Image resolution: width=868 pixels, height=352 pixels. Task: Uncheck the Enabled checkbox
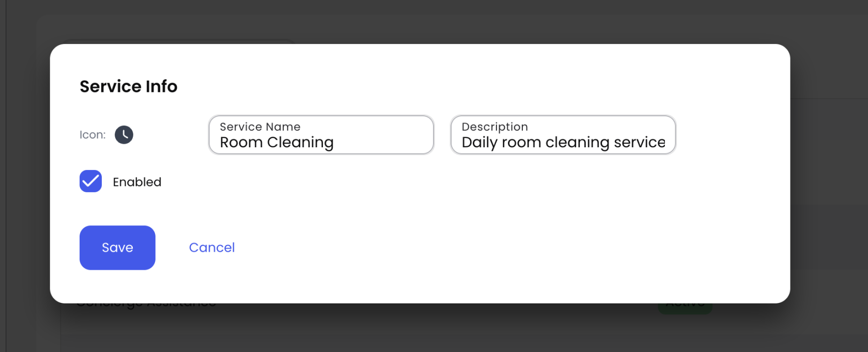click(90, 181)
